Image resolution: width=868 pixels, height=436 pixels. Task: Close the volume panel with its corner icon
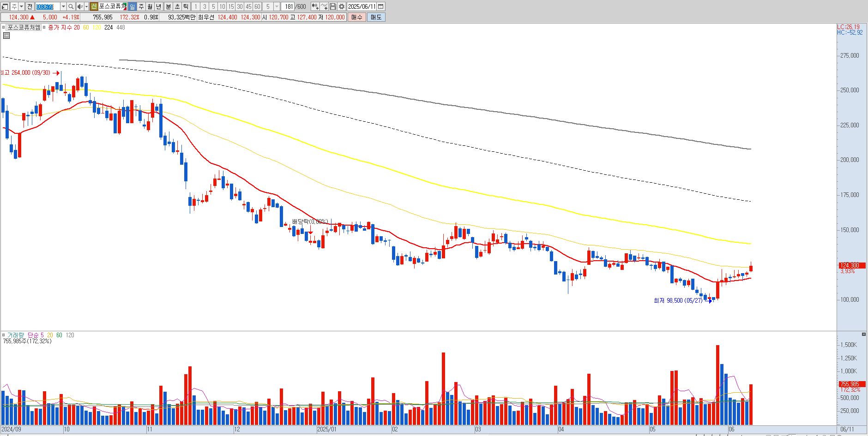[864, 334]
